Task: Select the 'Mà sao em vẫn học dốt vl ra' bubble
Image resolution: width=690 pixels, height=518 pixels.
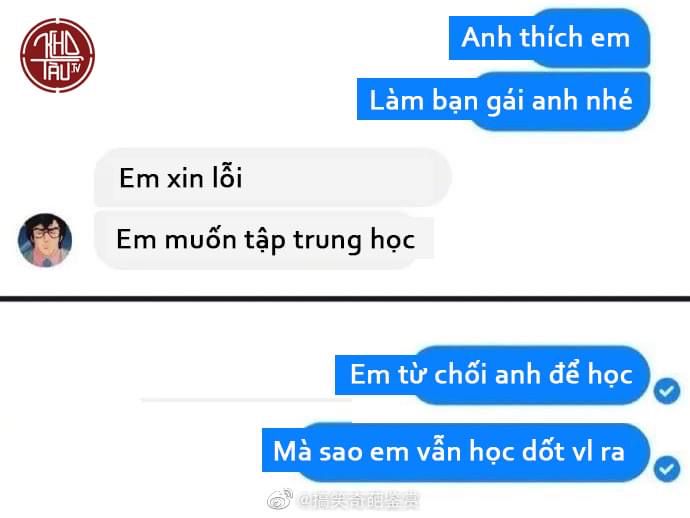Action: pos(456,452)
